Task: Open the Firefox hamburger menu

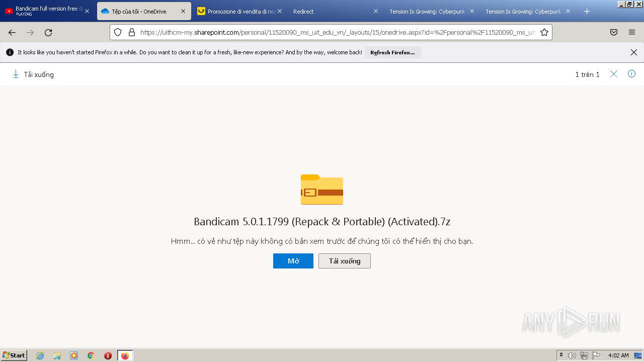Action: coord(632,32)
